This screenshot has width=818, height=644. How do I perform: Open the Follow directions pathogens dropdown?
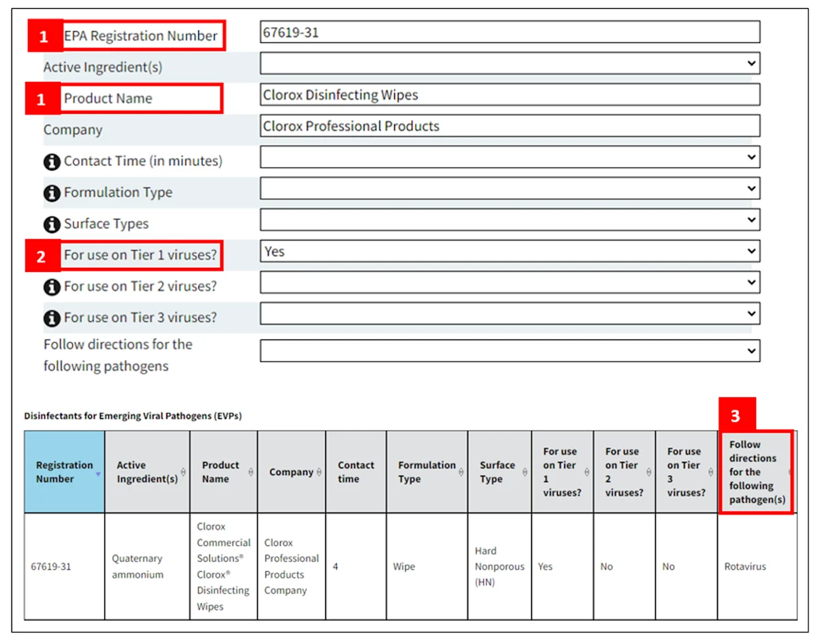click(x=510, y=351)
